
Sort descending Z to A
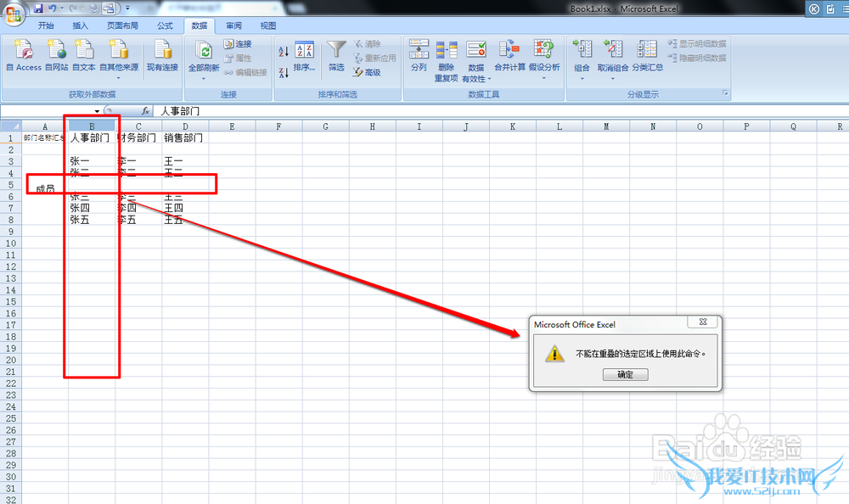click(x=284, y=72)
